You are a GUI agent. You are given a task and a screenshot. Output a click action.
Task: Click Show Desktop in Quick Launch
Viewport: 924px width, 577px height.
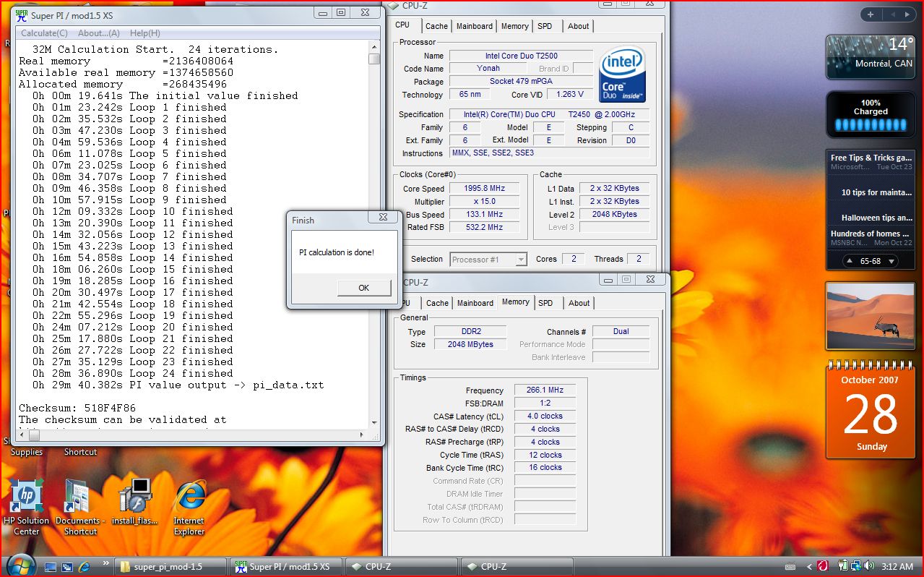click(51, 567)
